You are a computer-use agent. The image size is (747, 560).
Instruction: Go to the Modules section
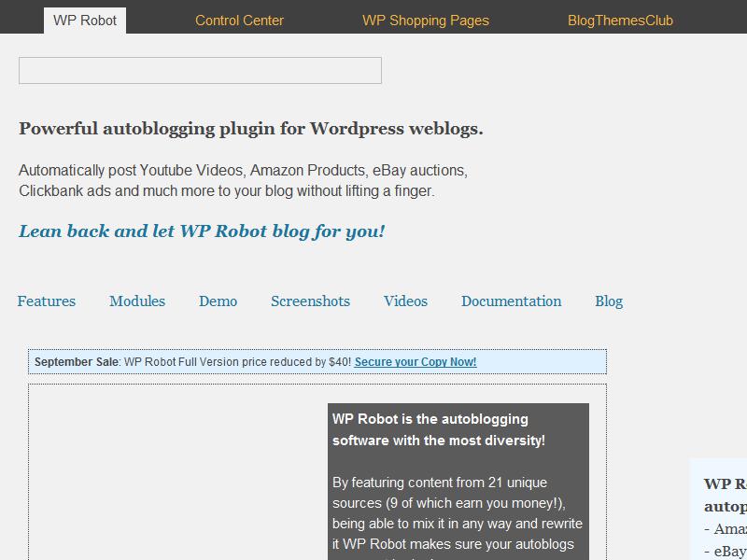tap(137, 301)
